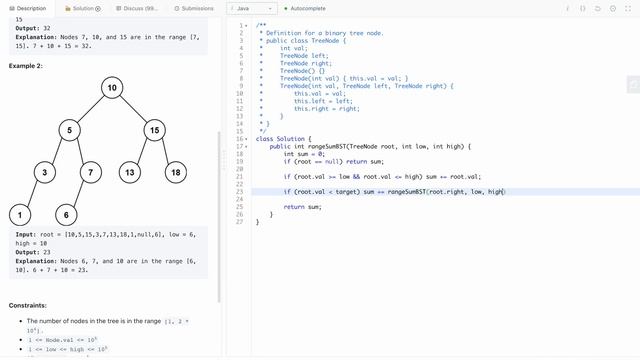Click the Example 2 Input text line
This screenshot has width=640, height=360.
[106, 239]
